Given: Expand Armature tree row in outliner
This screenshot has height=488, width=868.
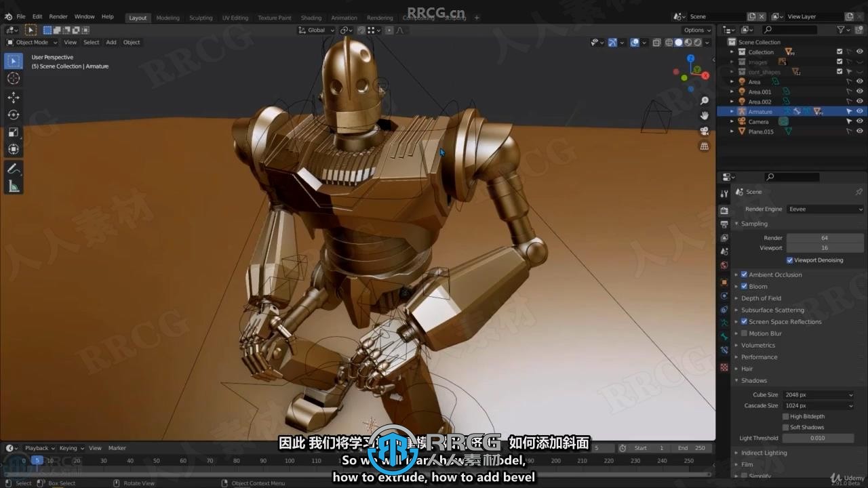Looking at the screenshot, I should 732,112.
